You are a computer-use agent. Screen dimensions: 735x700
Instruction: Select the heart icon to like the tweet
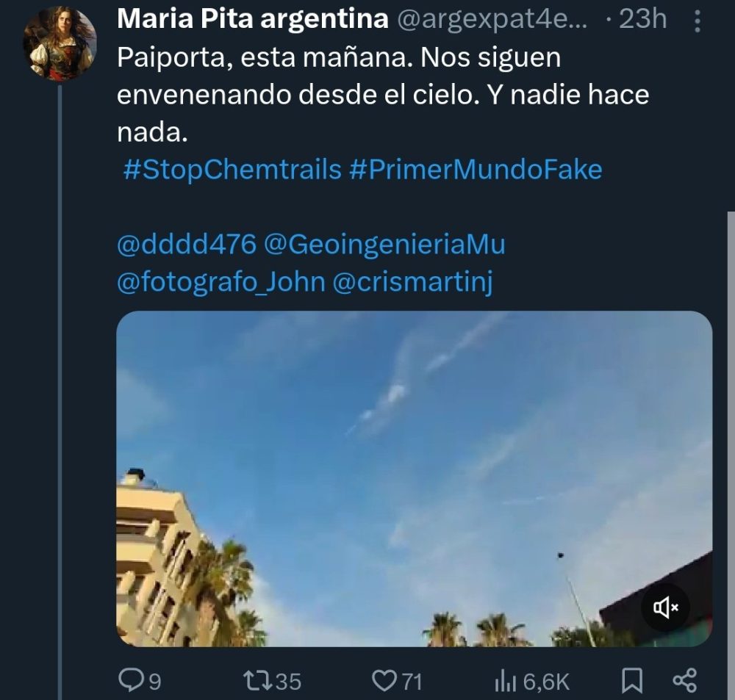(x=383, y=682)
